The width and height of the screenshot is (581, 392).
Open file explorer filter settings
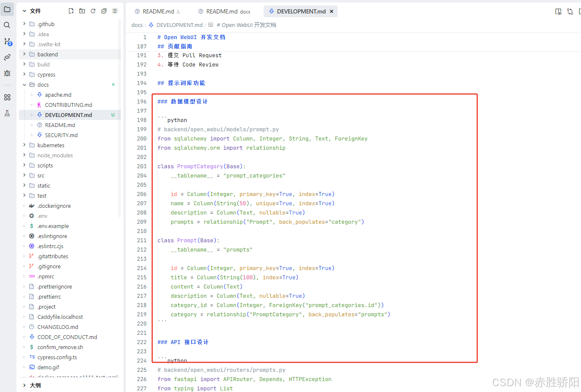(115, 11)
